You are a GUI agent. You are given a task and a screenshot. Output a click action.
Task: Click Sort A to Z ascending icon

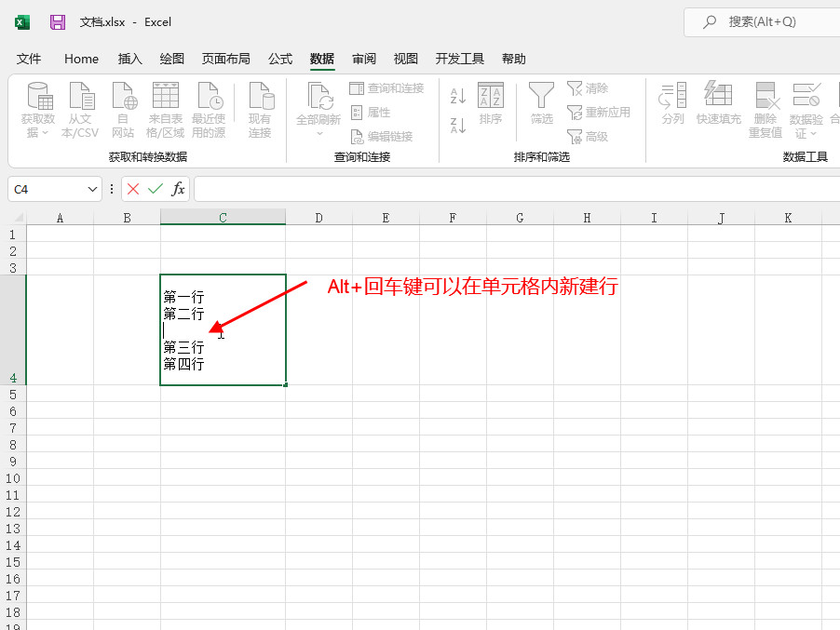point(458,96)
